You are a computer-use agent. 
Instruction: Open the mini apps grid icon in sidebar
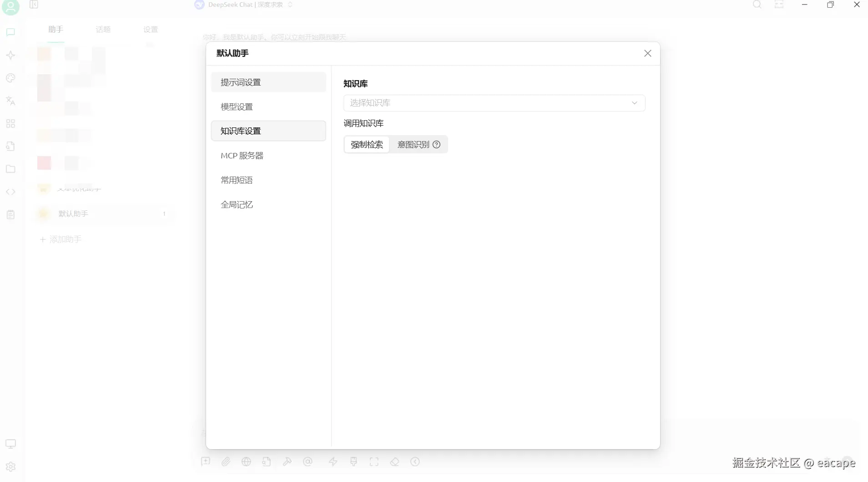coord(10,123)
